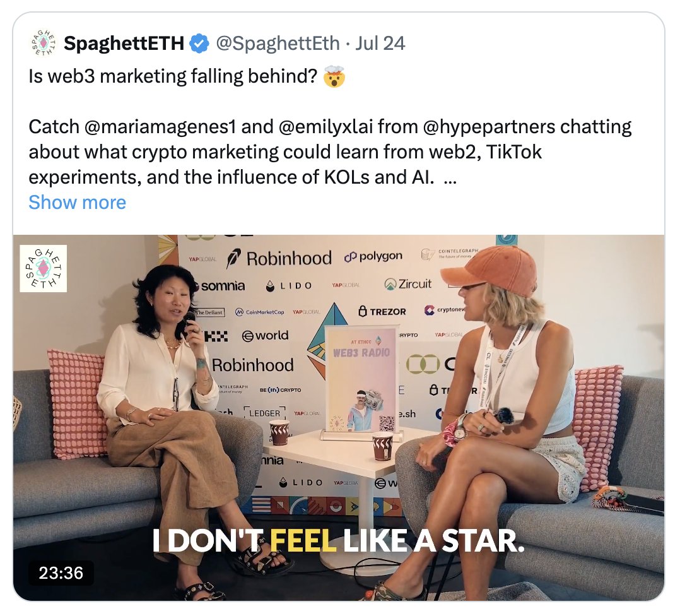
Task: Click the SpaghettETH watermark logo on video
Action: (x=44, y=268)
